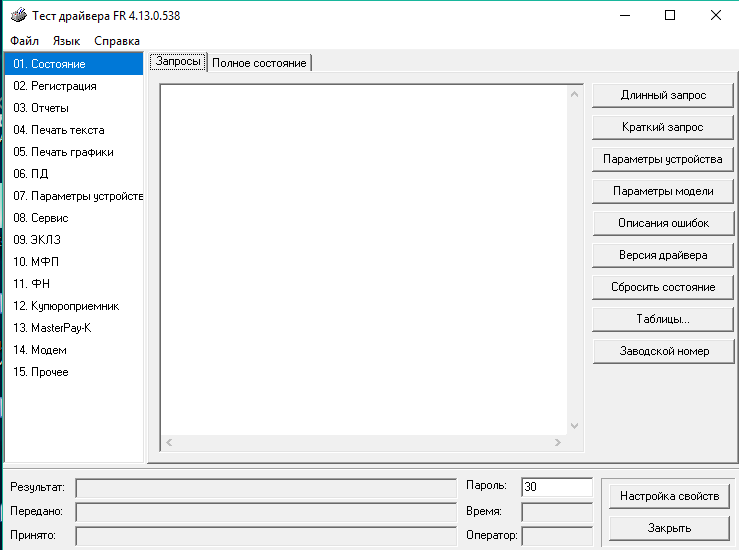
Task: Click Параметры модели button
Action: pyautogui.click(x=663, y=191)
